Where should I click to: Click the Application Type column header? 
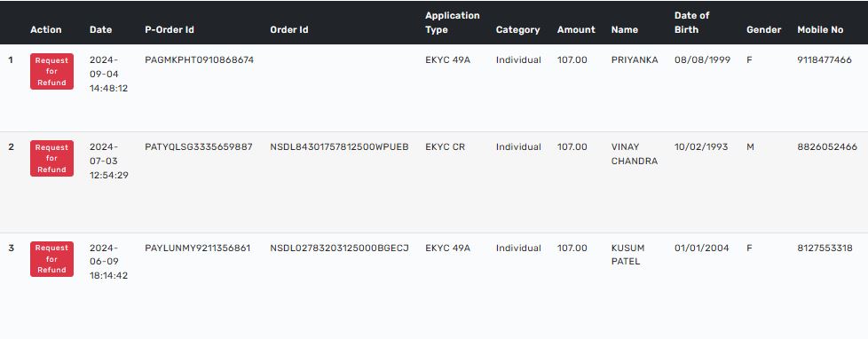pos(453,23)
